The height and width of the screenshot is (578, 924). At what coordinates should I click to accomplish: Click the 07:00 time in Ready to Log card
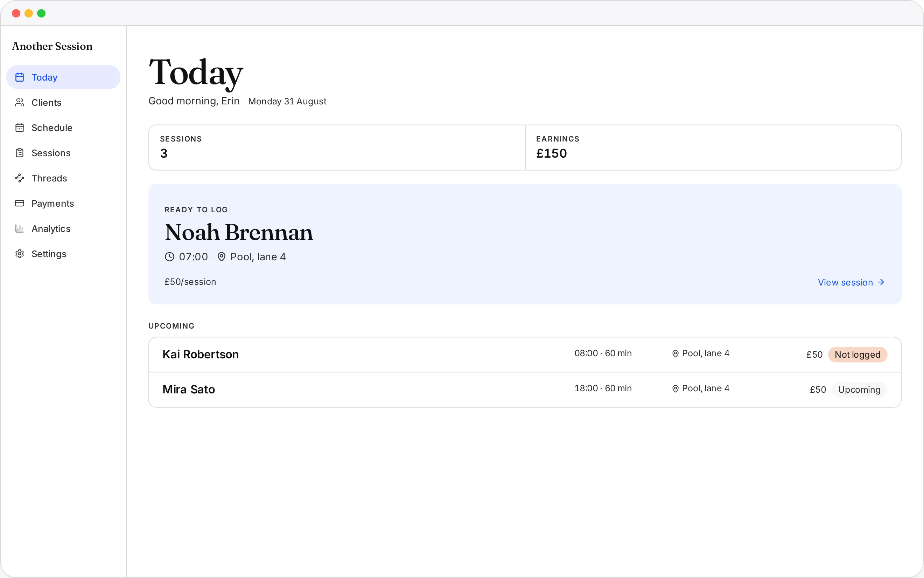(194, 257)
